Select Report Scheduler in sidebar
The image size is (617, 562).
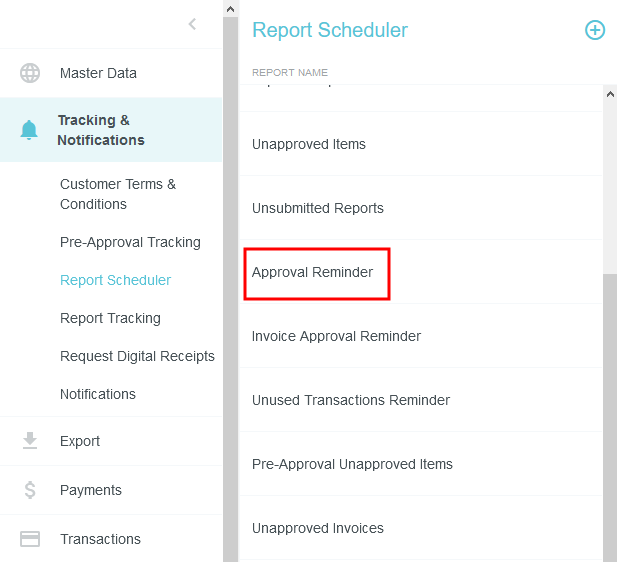pyautogui.click(x=115, y=280)
